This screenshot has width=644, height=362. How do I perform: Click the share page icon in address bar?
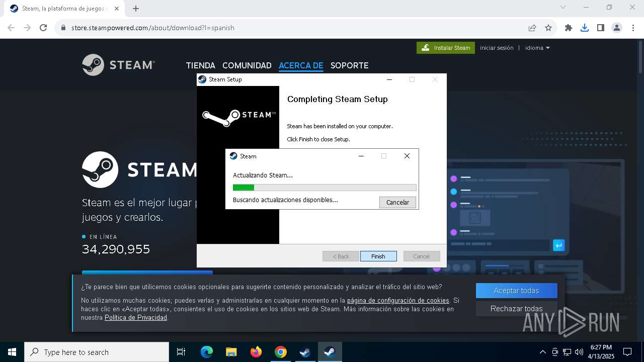532,28
